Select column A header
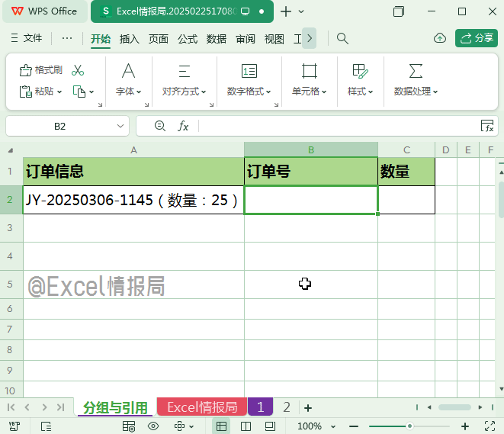The width and height of the screenshot is (504, 434). coord(133,149)
